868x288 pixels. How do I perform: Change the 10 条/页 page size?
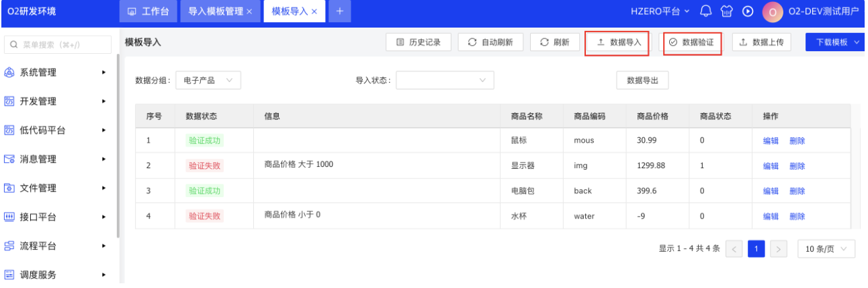(x=826, y=249)
